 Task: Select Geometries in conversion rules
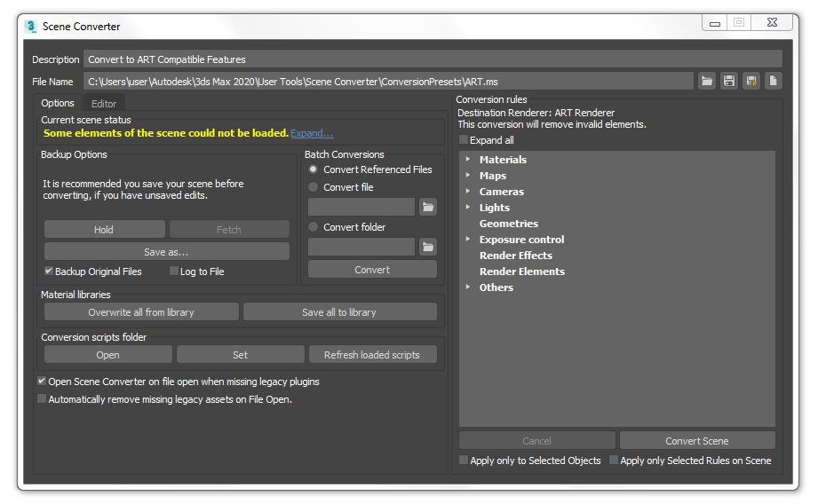point(509,224)
